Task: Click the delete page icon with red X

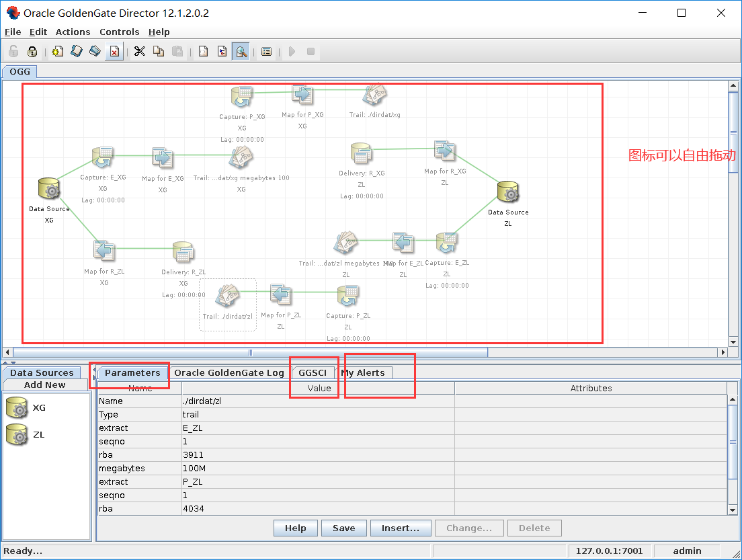Action: [114, 51]
